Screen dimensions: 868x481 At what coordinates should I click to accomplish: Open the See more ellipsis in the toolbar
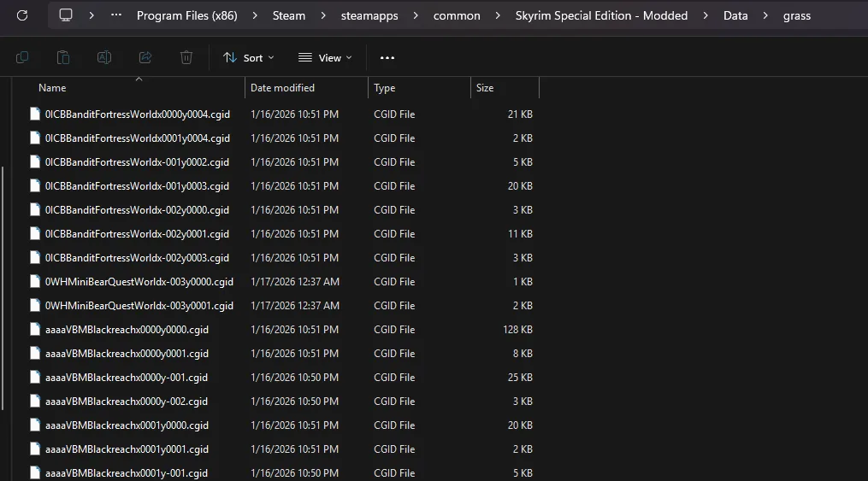(387, 57)
